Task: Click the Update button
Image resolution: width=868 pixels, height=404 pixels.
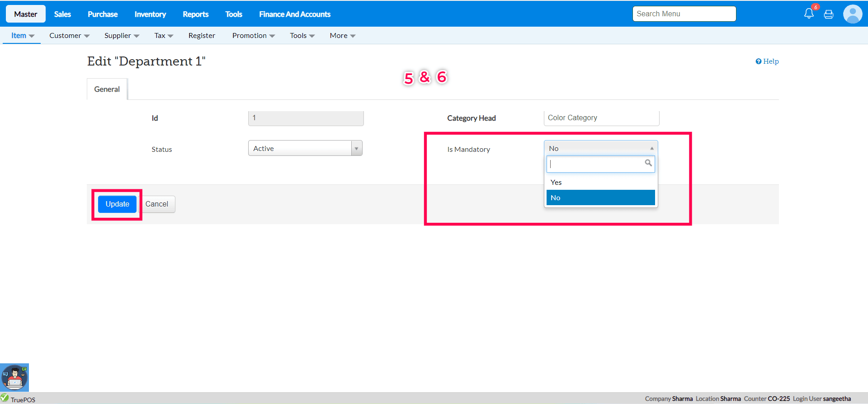Action: [x=117, y=204]
